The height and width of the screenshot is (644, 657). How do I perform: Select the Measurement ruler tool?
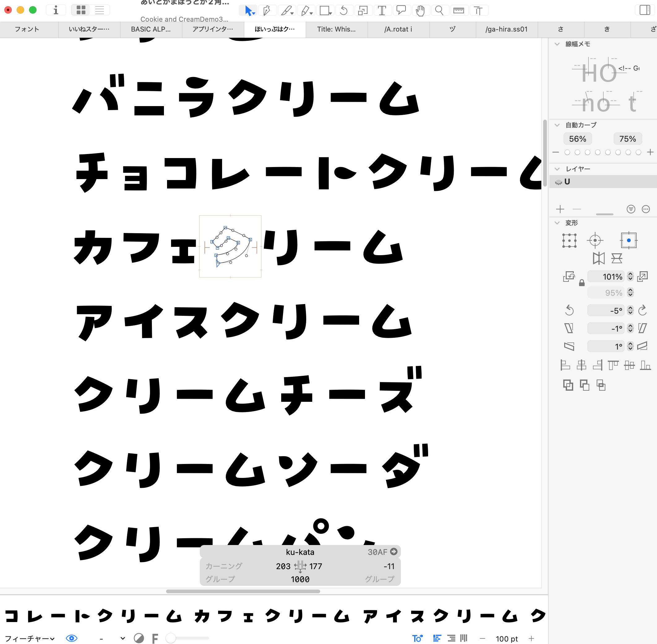(458, 11)
